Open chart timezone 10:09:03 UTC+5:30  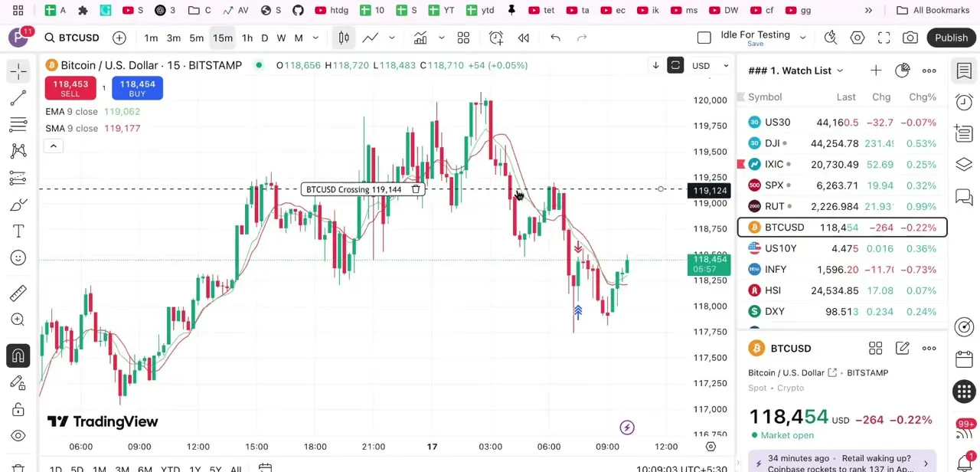681,469
